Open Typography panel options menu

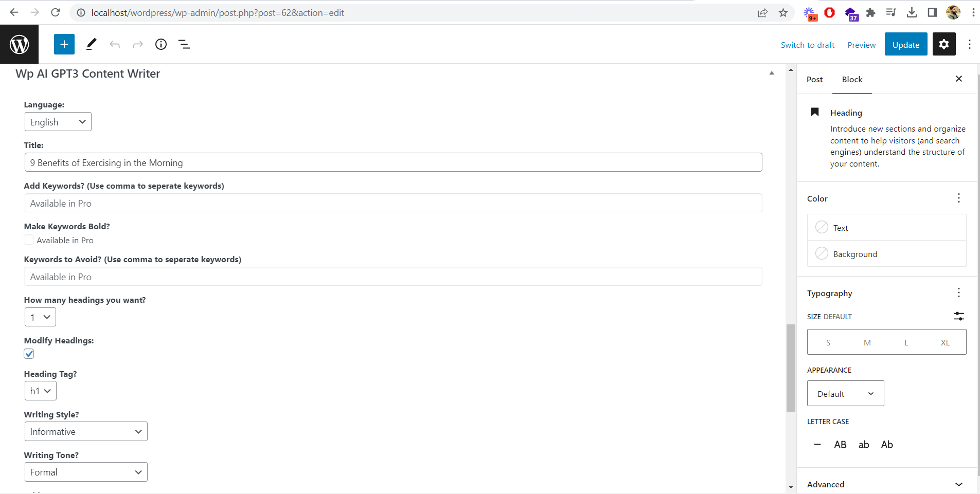click(959, 293)
